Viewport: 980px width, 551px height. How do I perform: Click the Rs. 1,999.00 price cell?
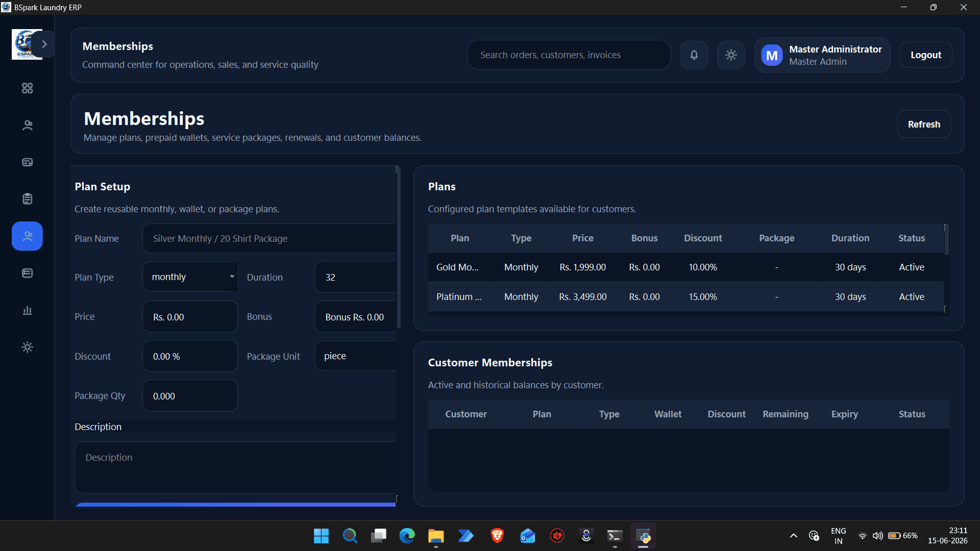[582, 267]
